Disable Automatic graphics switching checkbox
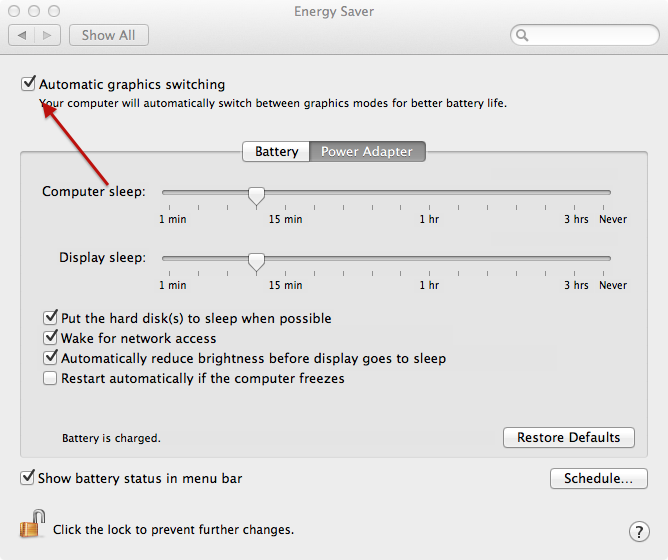Screen dimensions: 668x560 click(x=28, y=84)
